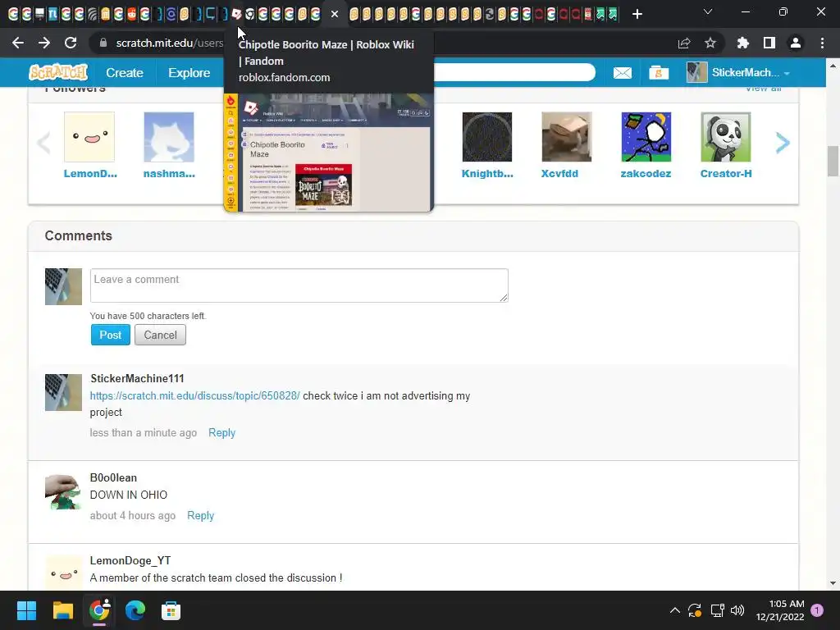This screenshot has height=630, width=840.
Task: Reply to StickerMachine111's comment
Action: pyautogui.click(x=221, y=432)
